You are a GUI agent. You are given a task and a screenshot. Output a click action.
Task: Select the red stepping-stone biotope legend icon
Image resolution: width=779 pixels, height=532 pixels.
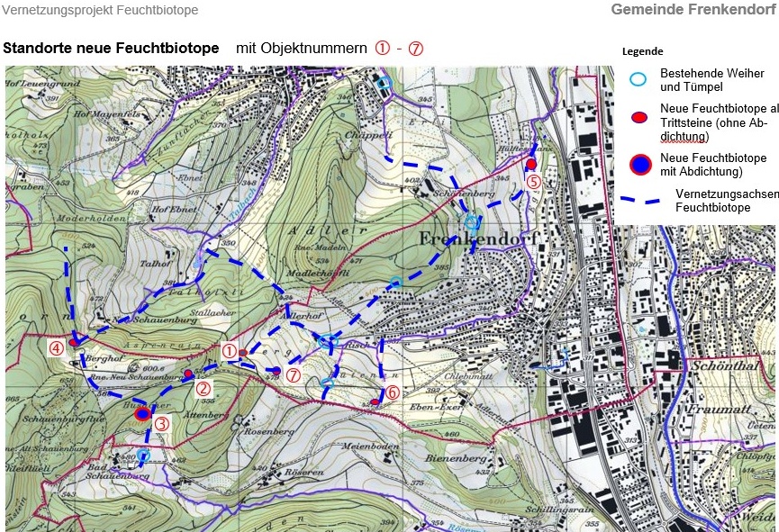click(x=638, y=117)
